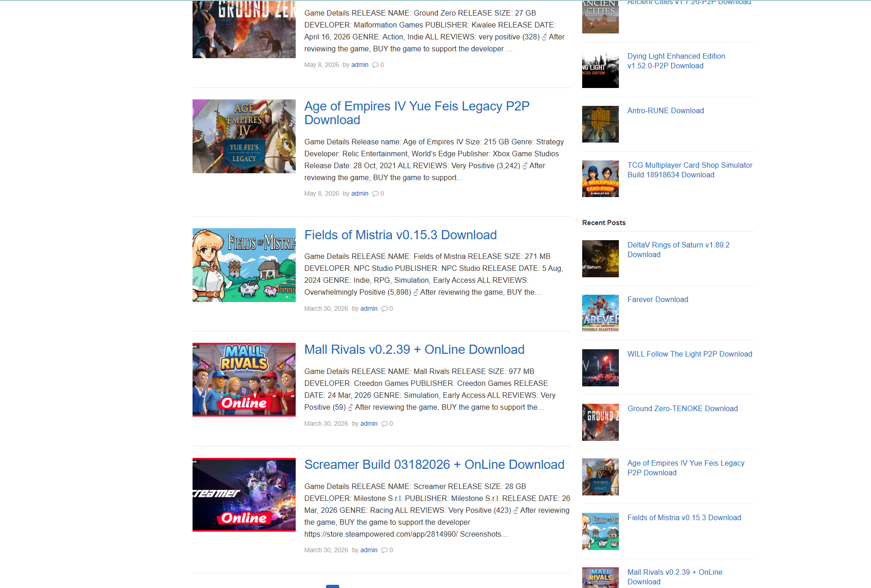Open Antro-RUNE Download sidebar link
Image resolution: width=871 pixels, height=588 pixels.
[666, 111]
